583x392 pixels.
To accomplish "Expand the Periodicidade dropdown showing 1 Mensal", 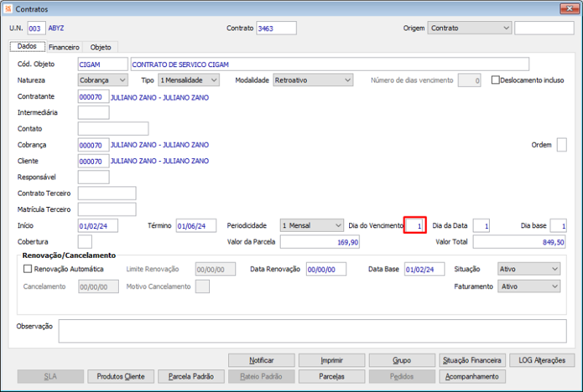I will point(312,225).
